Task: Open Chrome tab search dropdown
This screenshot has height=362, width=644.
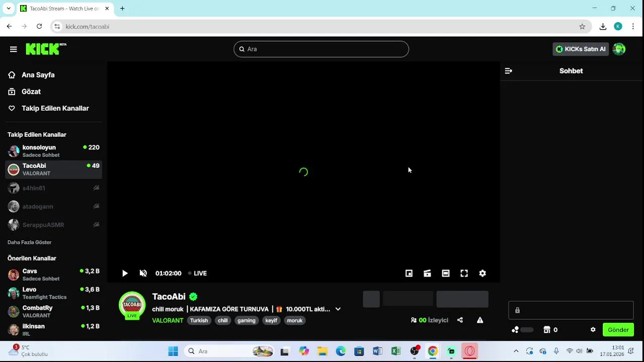Action: point(9,9)
